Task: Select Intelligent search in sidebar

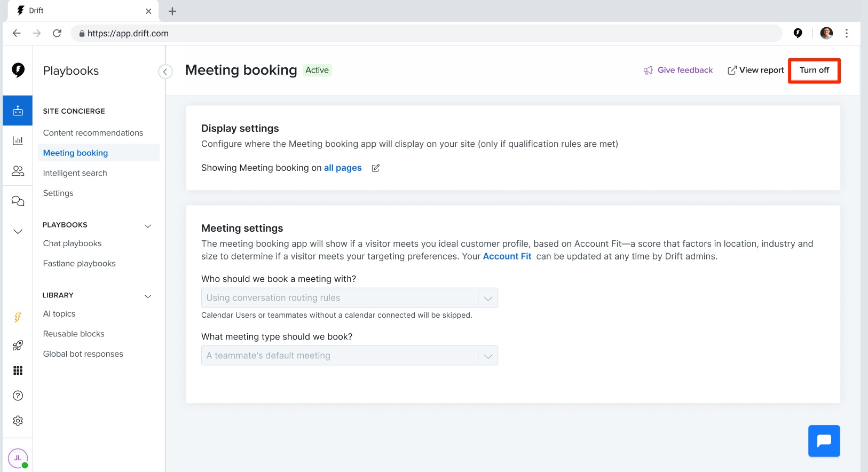Action: click(x=75, y=173)
